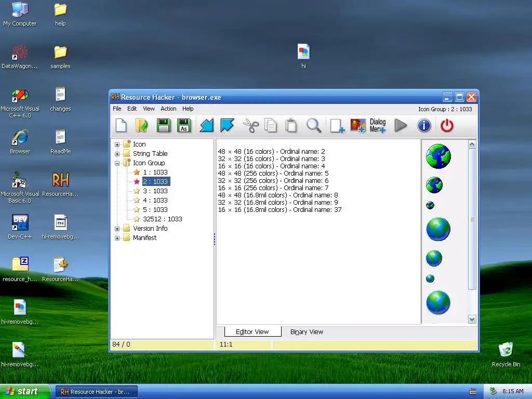The image size is (532, 399).
Task: Click the red power Exit icon
Action: click(x=447, y=126)
